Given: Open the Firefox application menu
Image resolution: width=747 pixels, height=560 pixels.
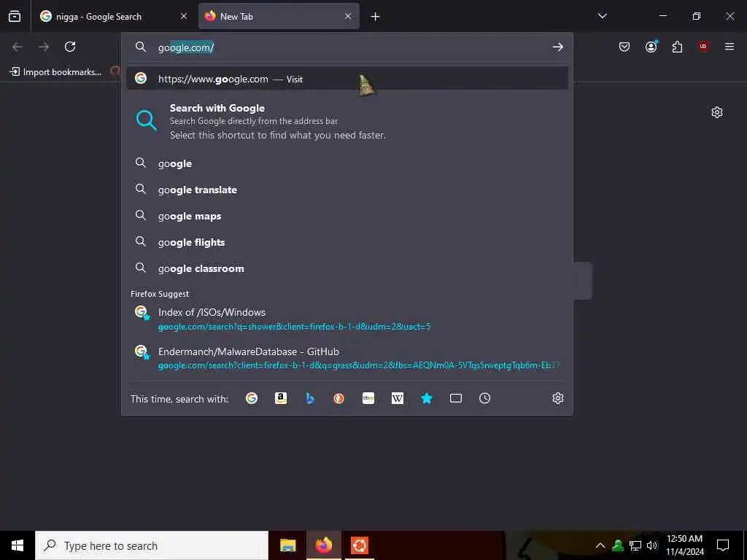Looking at the screenshot, I should coord(729,47).
